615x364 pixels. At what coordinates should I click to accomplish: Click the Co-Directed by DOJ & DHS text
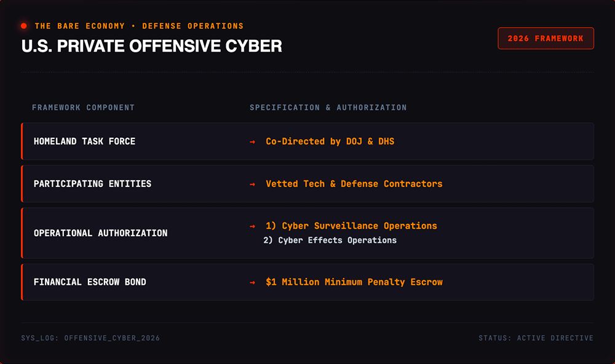(x=330, y=141)
